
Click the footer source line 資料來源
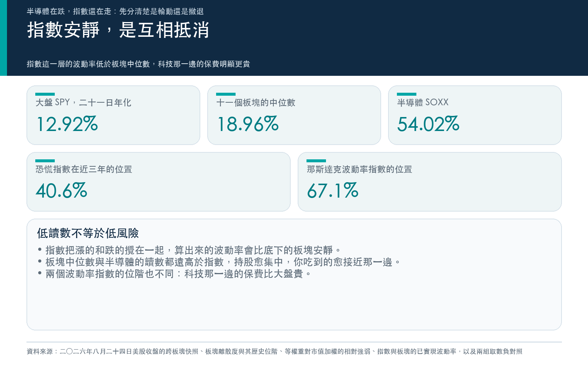(x=275, y=351)
